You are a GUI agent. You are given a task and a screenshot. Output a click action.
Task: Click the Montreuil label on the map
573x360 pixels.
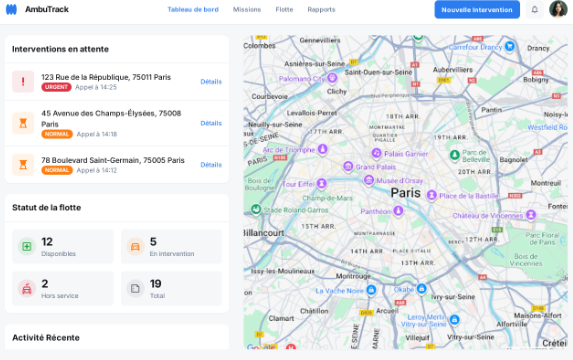pos(546,183)
